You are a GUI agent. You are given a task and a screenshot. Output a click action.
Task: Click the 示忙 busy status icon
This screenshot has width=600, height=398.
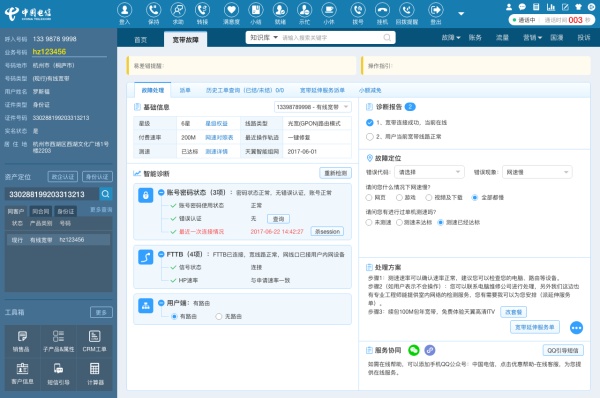point(305,10)
